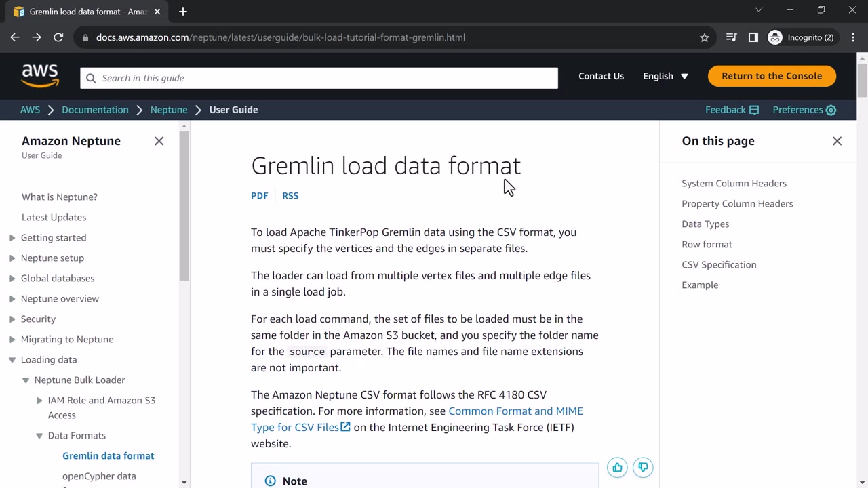Reload the page

pos(58,37)
